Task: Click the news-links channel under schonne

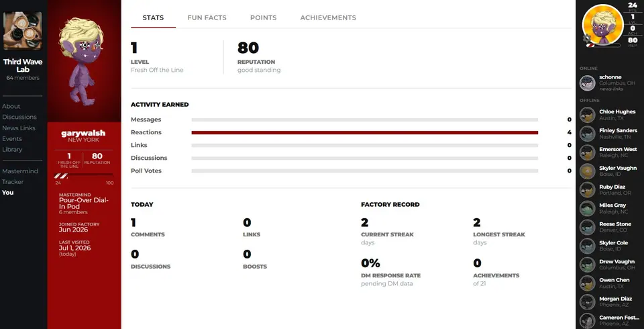Action: [x=610, y=89]
